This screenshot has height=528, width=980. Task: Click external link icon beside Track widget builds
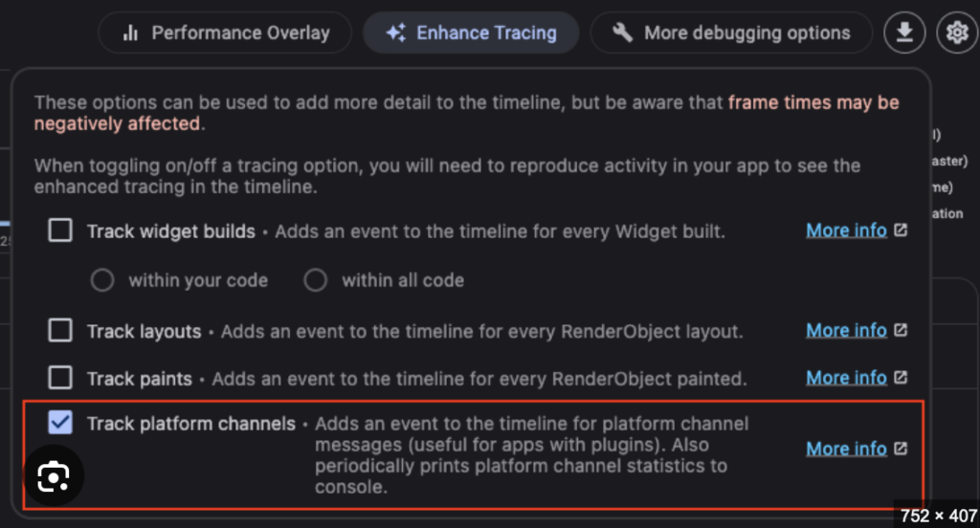(x=901, y=231)
